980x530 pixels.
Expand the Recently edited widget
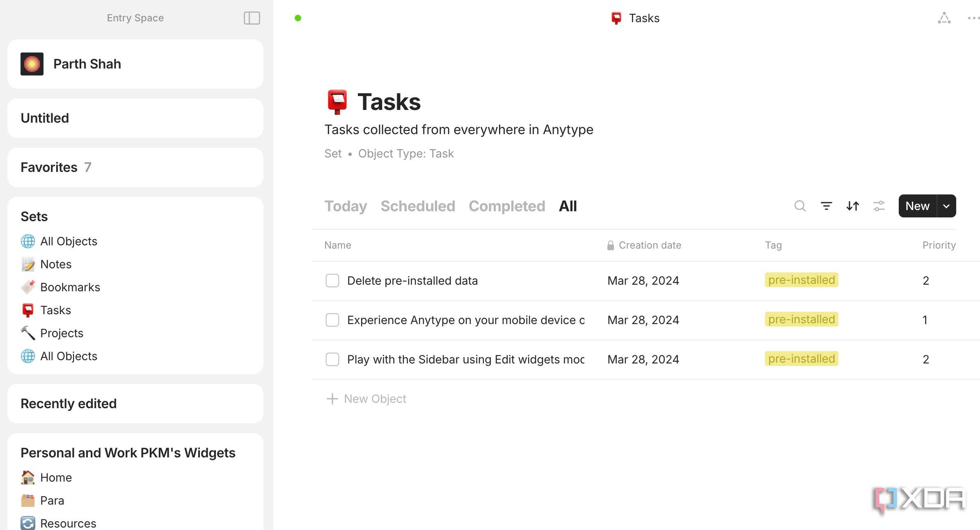tap(135, 404)
